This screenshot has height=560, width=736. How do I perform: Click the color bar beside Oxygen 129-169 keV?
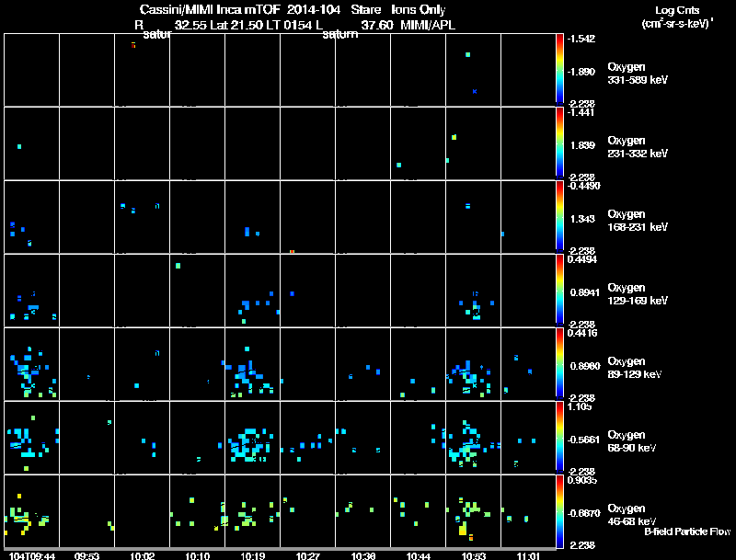click(559, 291)
